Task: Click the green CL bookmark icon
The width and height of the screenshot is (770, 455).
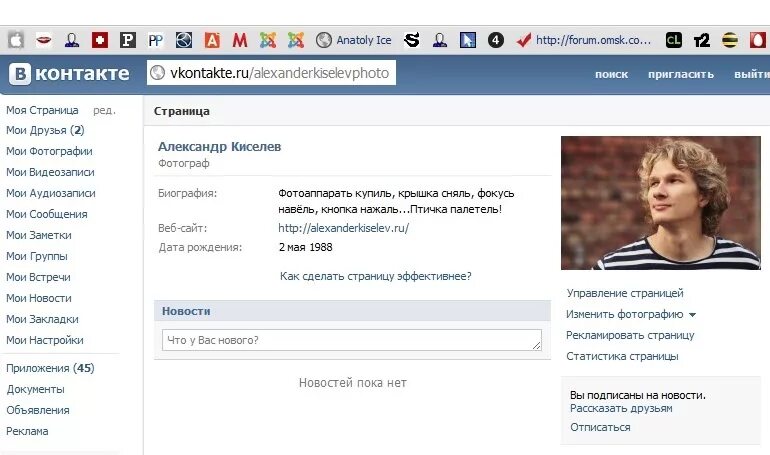Action: click(x=674, y=40)
